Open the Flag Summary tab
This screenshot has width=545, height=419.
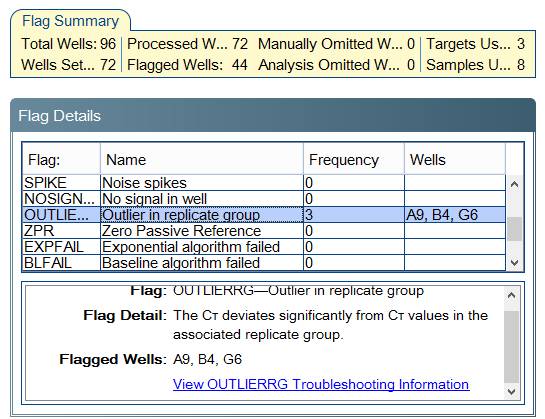click(71, 21)
